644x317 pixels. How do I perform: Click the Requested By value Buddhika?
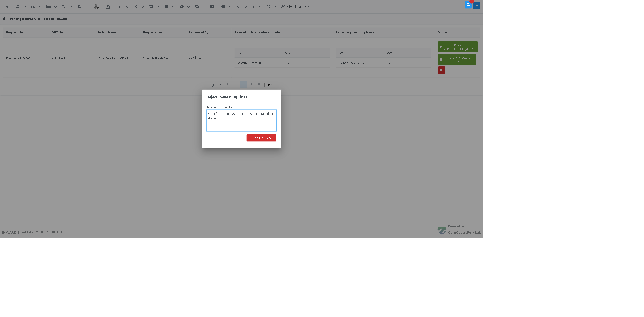coord(195,58)
